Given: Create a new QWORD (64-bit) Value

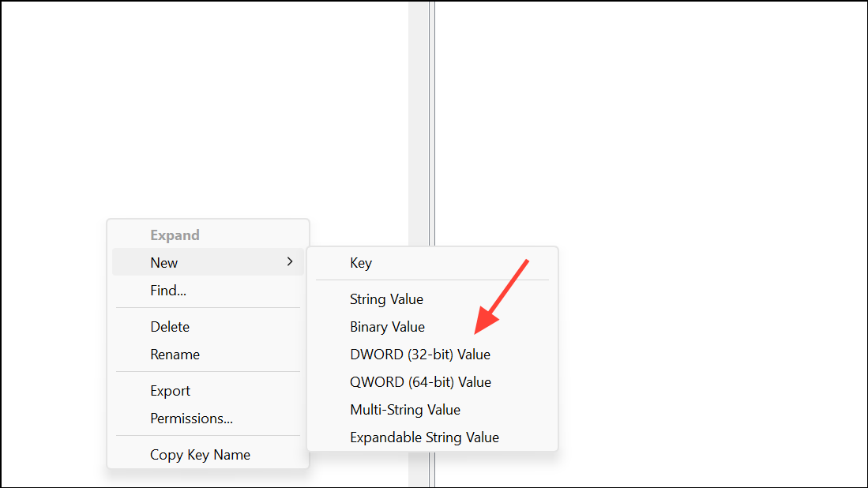Looking at the screenshot, I should tap(420, 381).
